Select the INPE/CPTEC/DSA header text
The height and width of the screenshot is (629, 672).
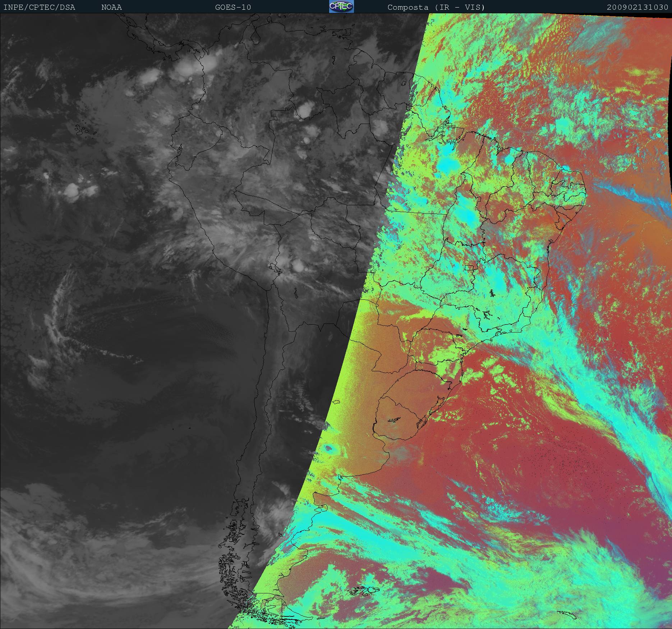coord(39,7)
